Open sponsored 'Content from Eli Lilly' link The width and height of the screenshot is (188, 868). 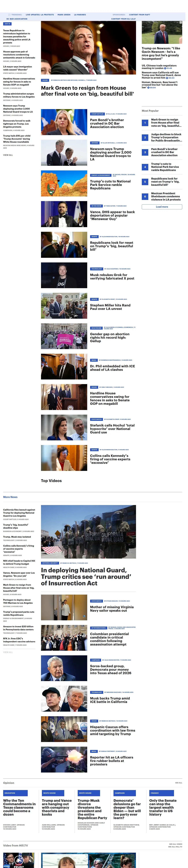click(123, 19)
